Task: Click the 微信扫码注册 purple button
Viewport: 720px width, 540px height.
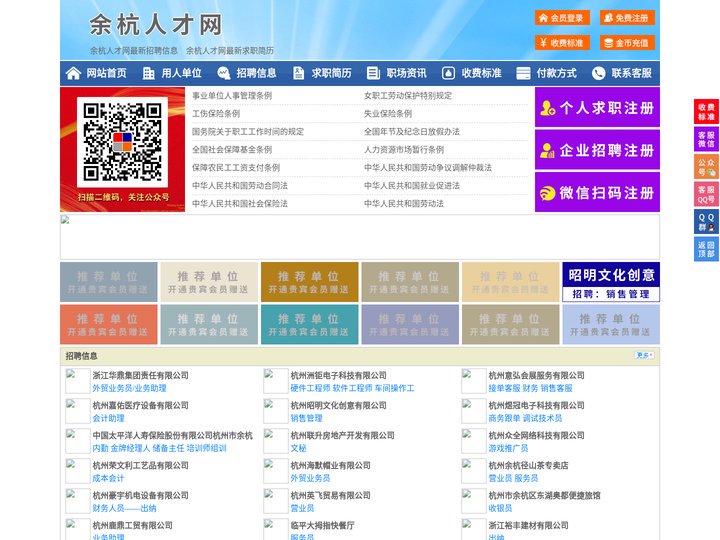Action: tap(597, 192)
